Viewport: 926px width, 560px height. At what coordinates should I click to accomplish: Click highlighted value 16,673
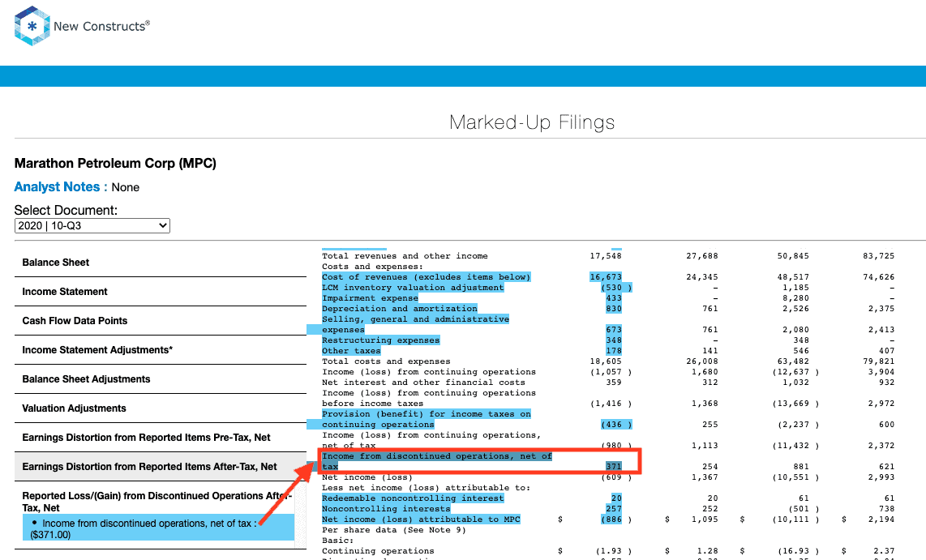[606, 276]
